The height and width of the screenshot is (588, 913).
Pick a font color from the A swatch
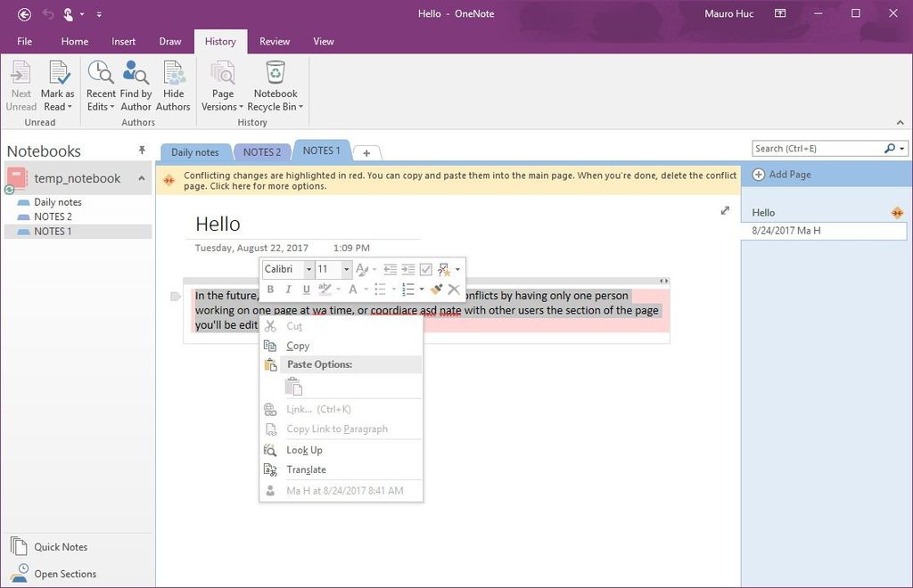(x=354, y=289)
